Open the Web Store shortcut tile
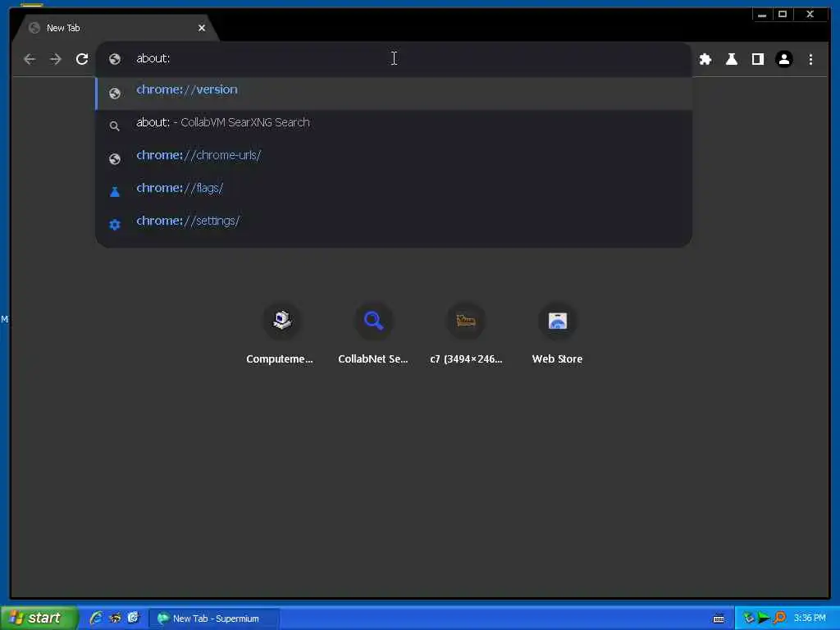840x630 pixels. [x=557, y=335]
